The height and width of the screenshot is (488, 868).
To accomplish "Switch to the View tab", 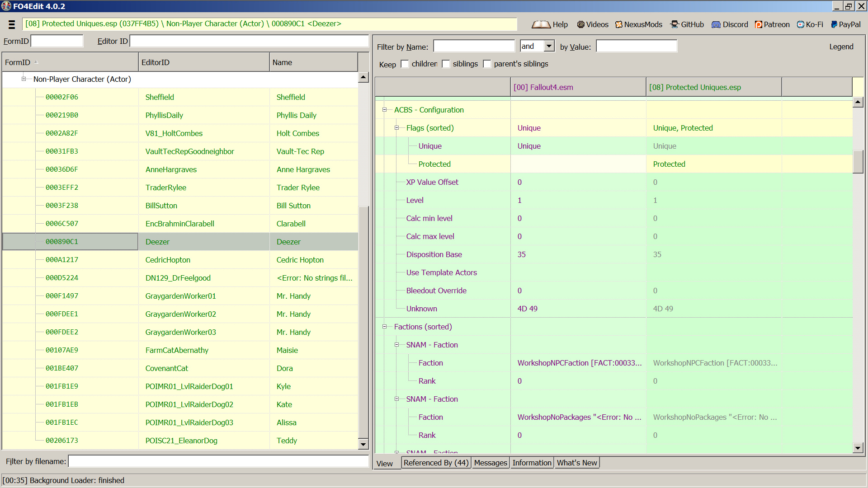I will coord(385,464).
